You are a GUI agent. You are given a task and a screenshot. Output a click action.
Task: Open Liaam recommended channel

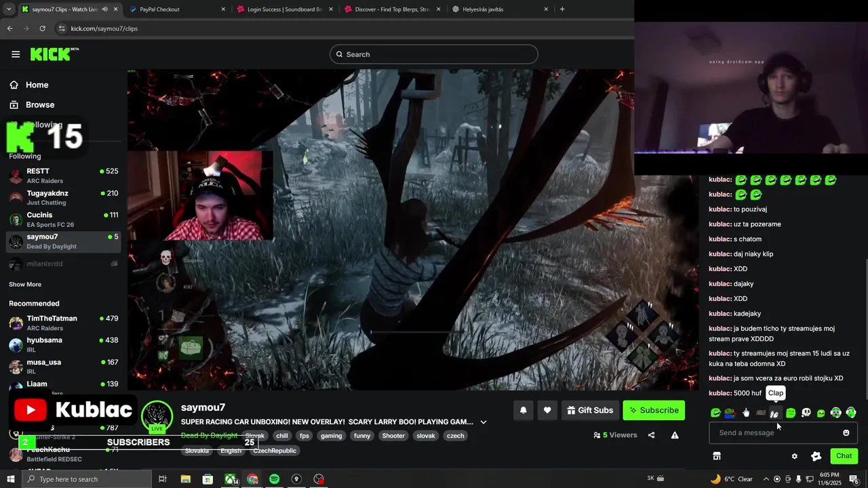point(64,387)
